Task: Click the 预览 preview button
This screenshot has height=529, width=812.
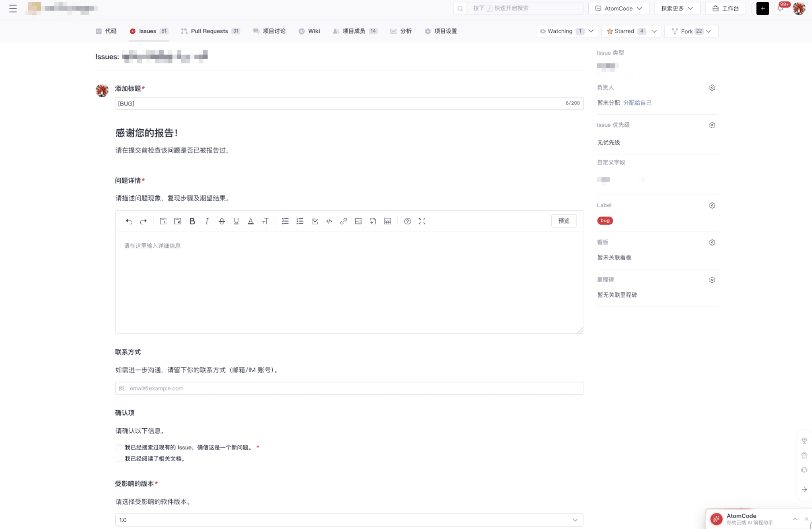Action: tap(564, 221)
